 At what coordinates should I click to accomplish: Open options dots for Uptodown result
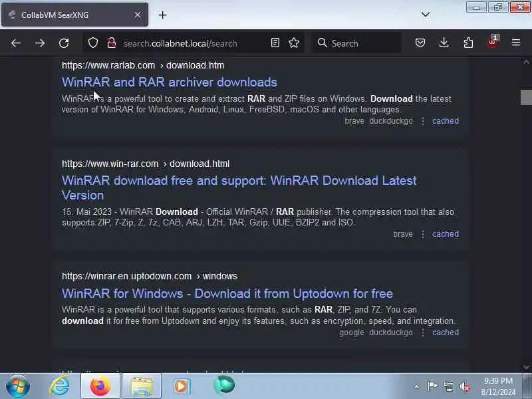(x=423, y=332)
